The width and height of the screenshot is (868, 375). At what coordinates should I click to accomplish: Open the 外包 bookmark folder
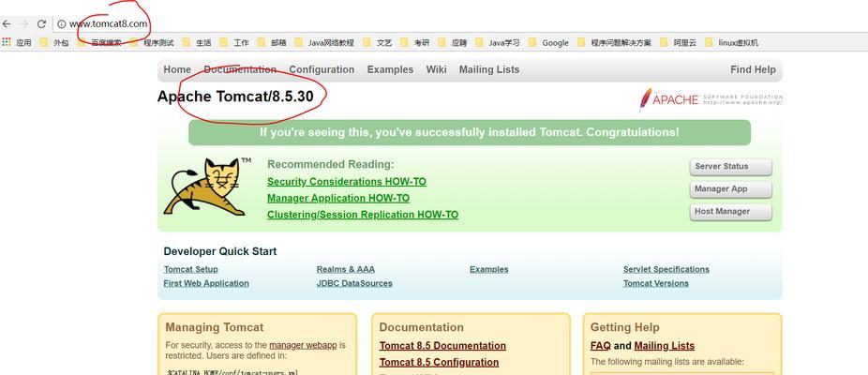point(54,42)
